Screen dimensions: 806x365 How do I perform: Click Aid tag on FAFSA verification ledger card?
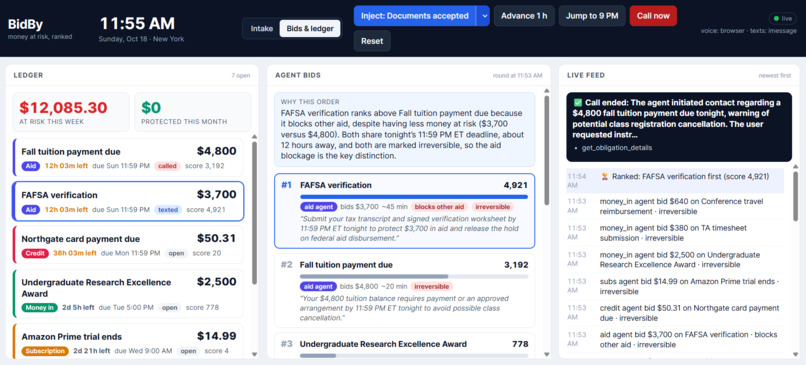click(30, 210)
